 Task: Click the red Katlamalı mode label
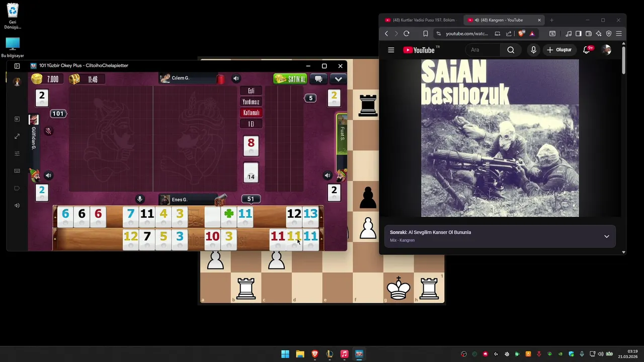tap(251, 113)
